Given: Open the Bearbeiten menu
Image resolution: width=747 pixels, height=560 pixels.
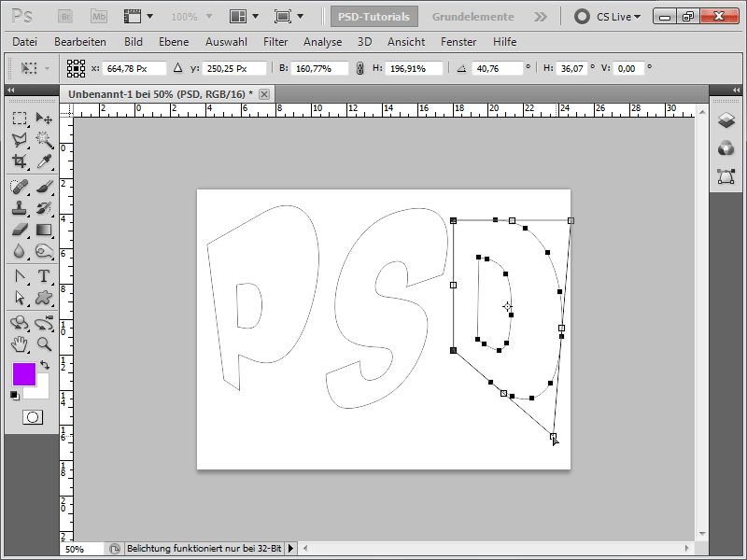Looking at the screenshot, I should (x=80, y=42).
